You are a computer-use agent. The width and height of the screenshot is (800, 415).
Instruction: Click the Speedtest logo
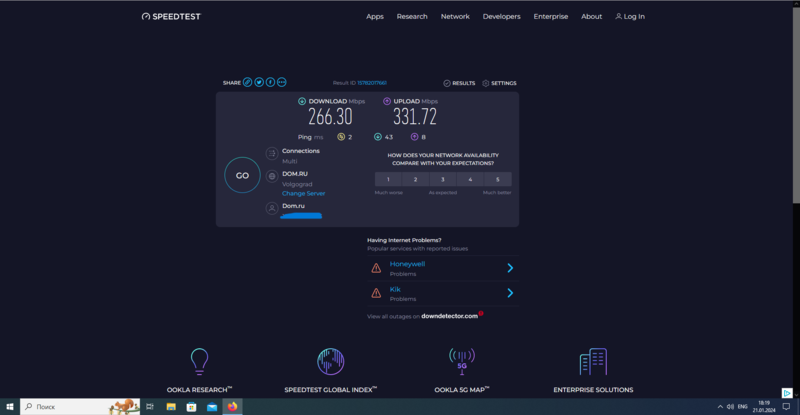click(x=171, y=16)
